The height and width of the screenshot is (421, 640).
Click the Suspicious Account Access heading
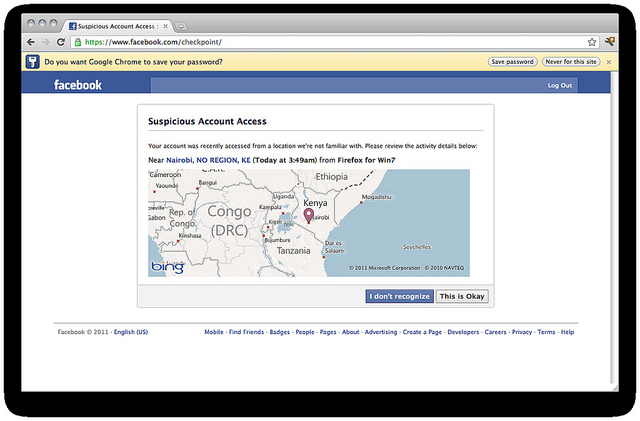tap(207, 121)
